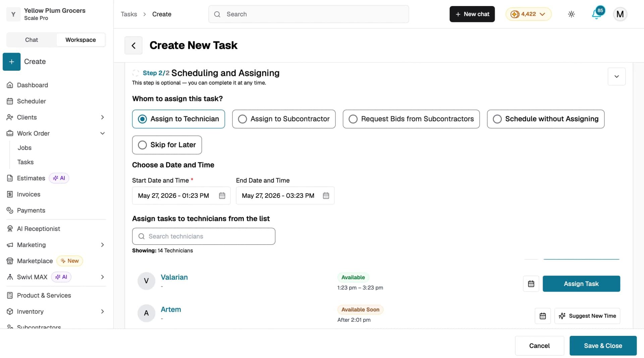Toggle light/dark theme sun icon

click(571, 14)
